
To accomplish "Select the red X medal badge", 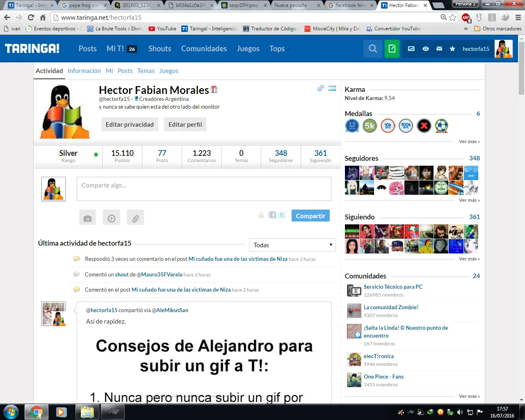I will tap(424, 126).
